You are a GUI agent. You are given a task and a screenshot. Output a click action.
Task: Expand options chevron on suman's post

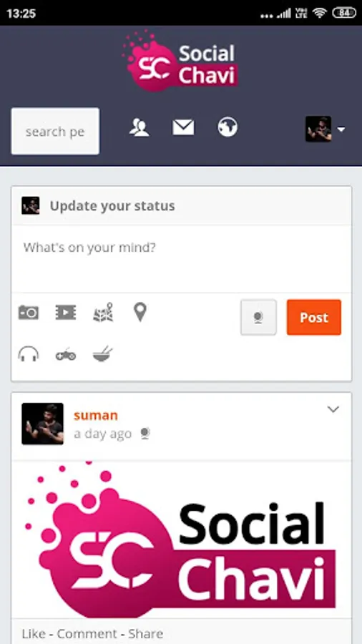point(333,409)
